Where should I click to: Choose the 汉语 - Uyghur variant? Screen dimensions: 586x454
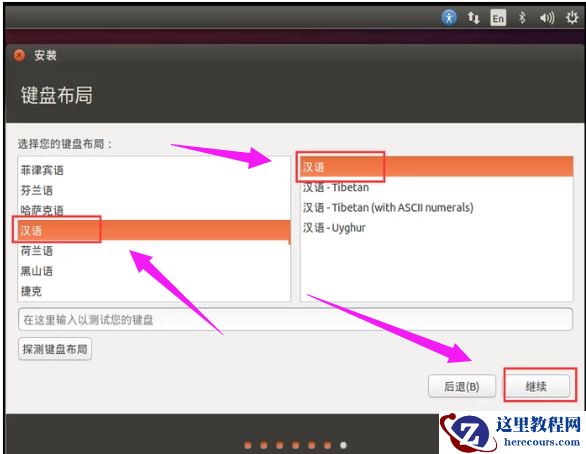pos(437,228)
